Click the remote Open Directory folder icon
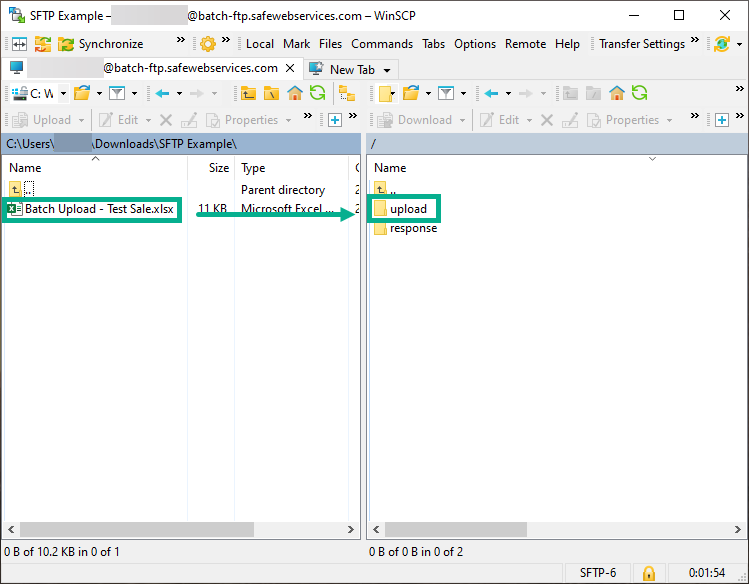The image size is (749, 584). pyautogui.click(x=411, y=93)
